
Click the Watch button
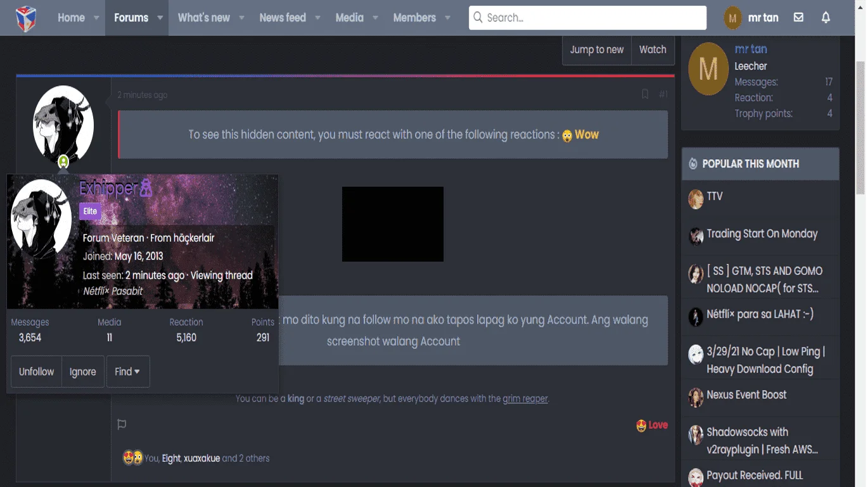point(653,49)
